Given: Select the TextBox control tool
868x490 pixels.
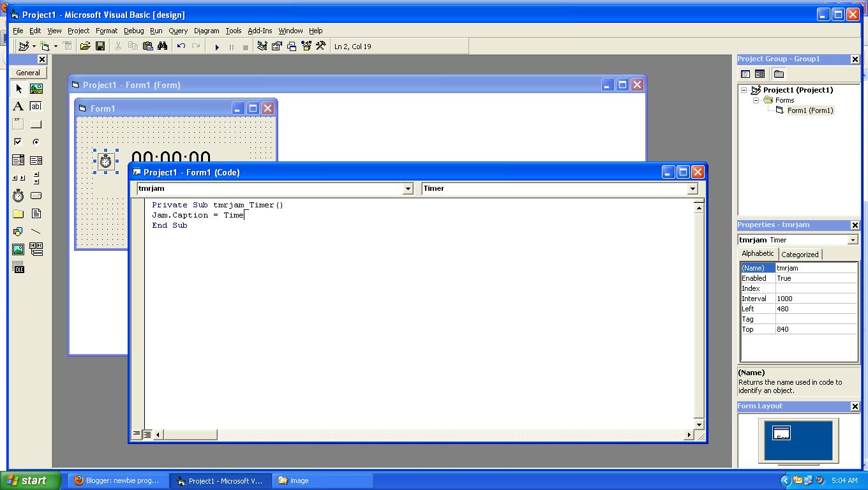Looking at the screenshot, I should tap(36, 107).
